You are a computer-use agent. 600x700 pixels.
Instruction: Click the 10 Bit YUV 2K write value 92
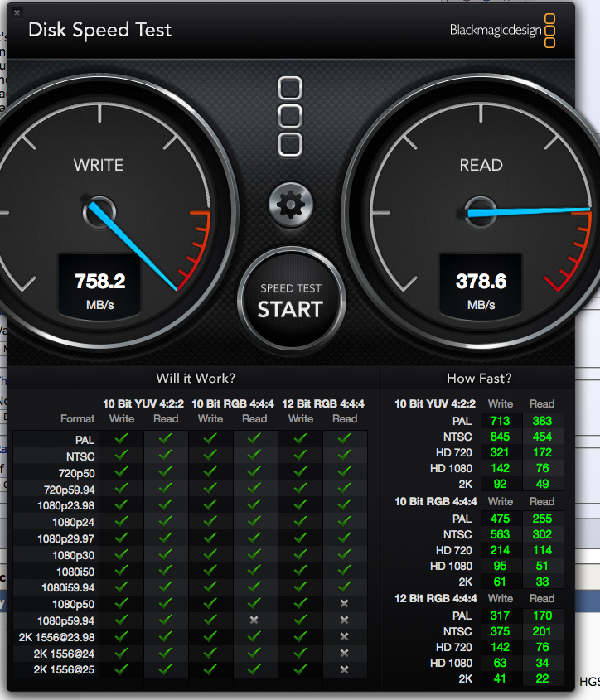coord(500,484)
